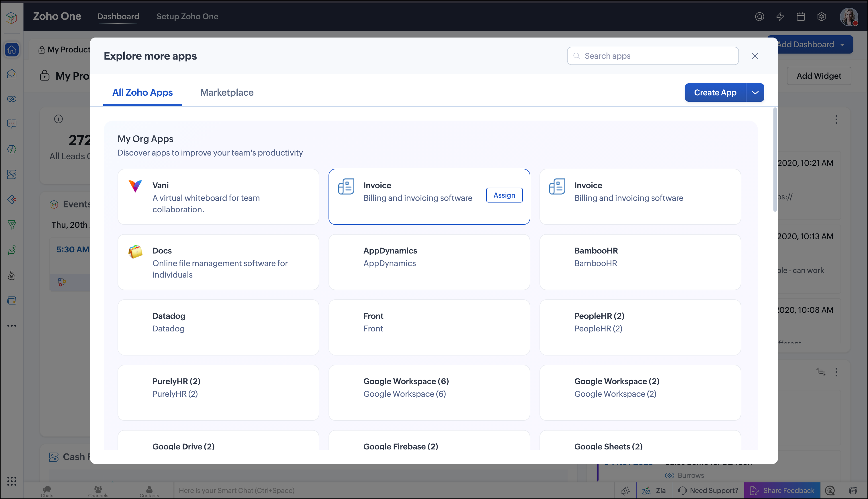The height and width of the screenshot is (499, 868).
Task: Click the megaphone announcements icon in the bottom bar
Action: (625, 491)
